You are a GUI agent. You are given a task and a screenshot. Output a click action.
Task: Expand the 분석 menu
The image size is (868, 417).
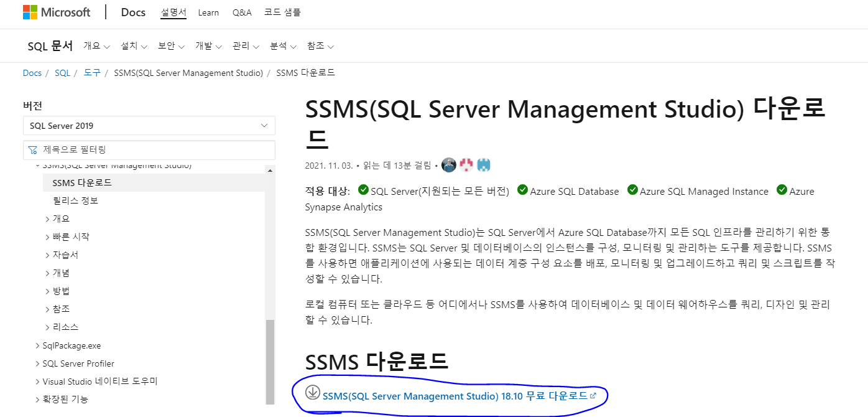[x=283, y=46]
